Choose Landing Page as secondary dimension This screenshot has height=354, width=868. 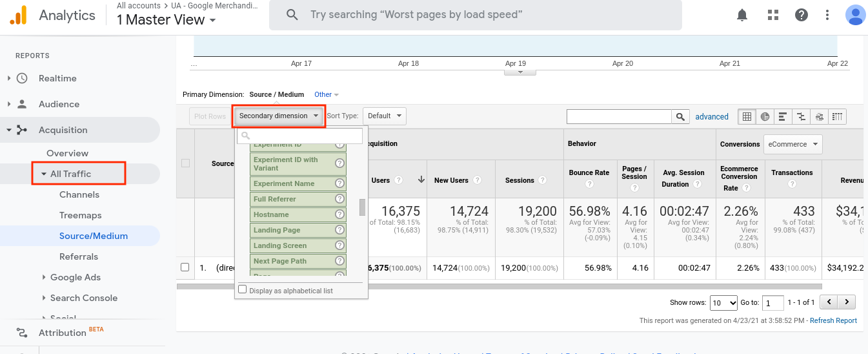click(x=298, y=230)
